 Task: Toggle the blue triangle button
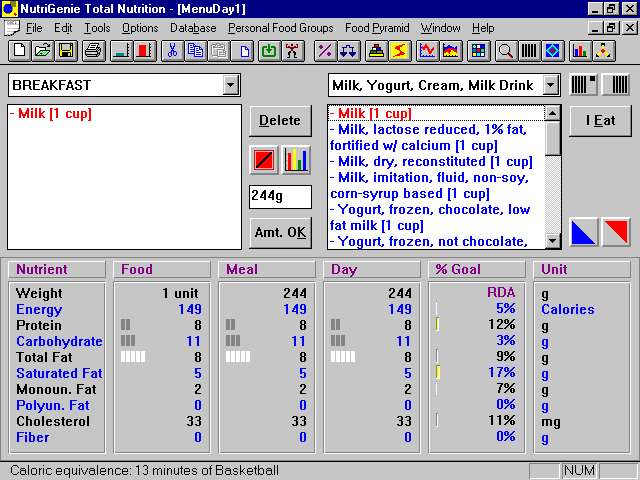[x=584, y=232]
